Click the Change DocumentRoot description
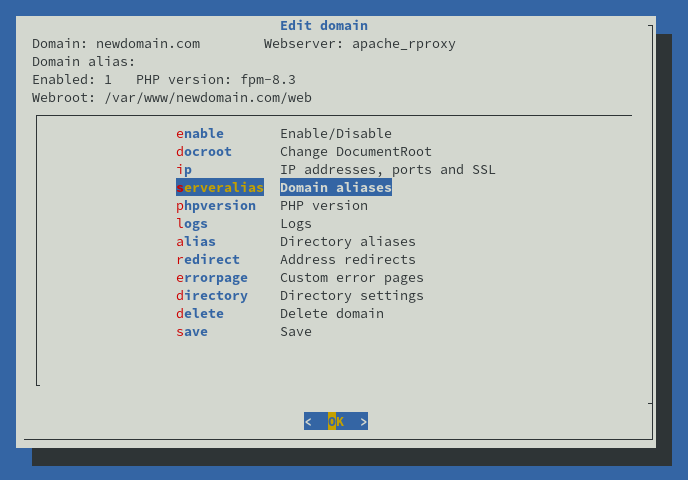The height and width of the screenshot is (480, 688). pyautogui.click(x=356, y=151)
